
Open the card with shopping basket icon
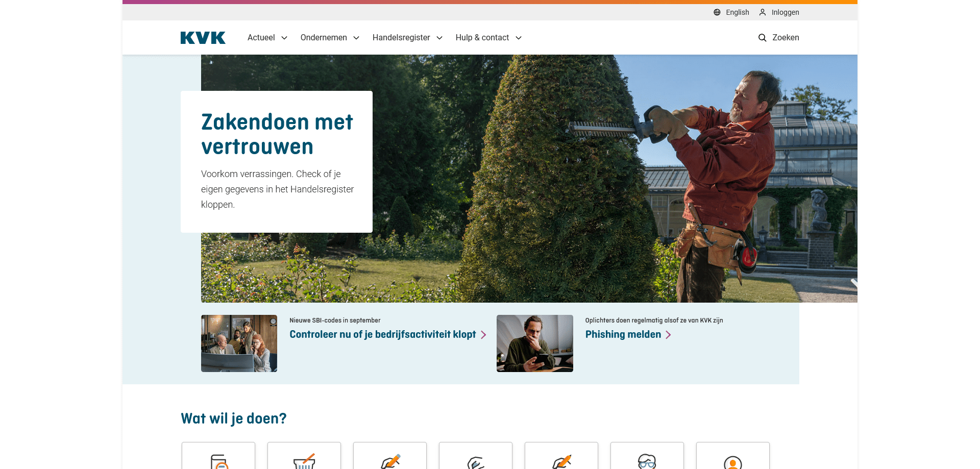click(304, 456)
